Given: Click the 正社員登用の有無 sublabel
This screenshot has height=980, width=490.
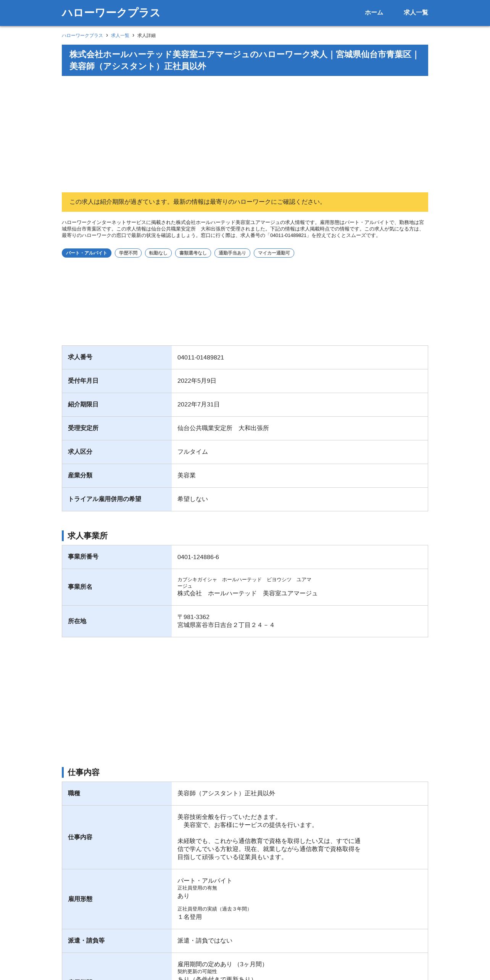Looking at the screenshot, I should coord(197,888).
